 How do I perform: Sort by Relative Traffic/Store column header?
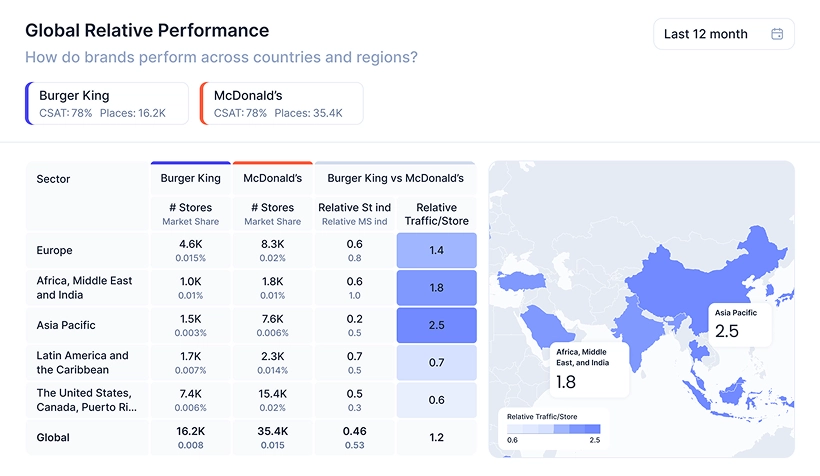coord(436,214)
